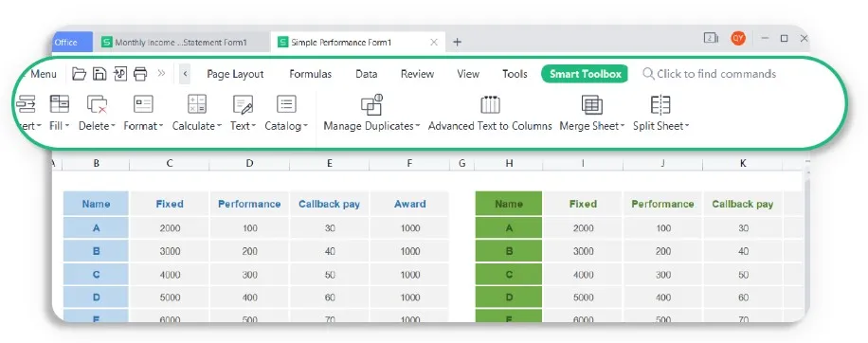
Task: Select column D header
Action: pos(249,163)
